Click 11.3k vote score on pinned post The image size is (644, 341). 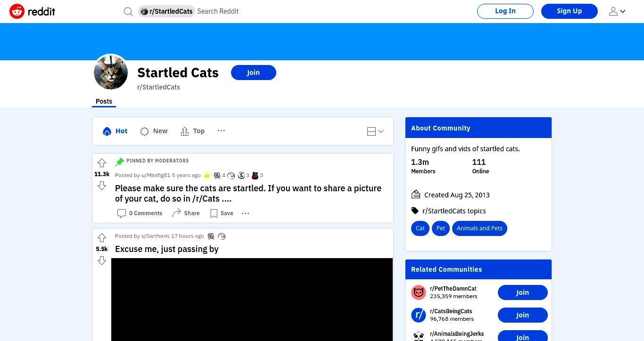102,174
